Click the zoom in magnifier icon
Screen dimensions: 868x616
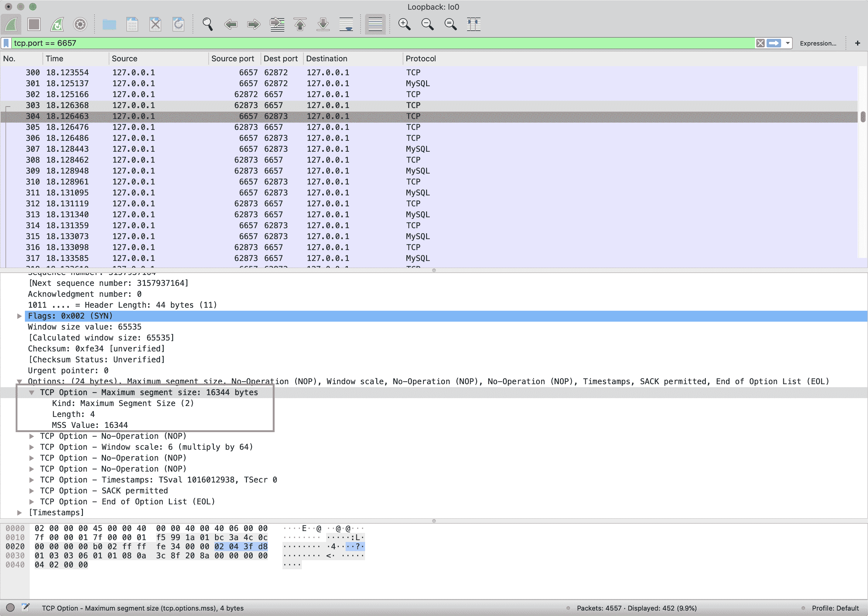pos(404,25)
